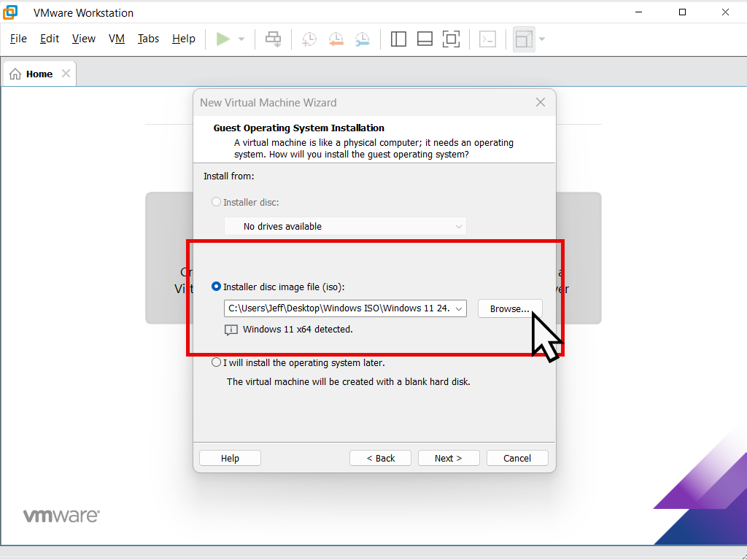Send Ctrl+Alt+Del to the guest

pyautogui.click(x=274, y=39)
